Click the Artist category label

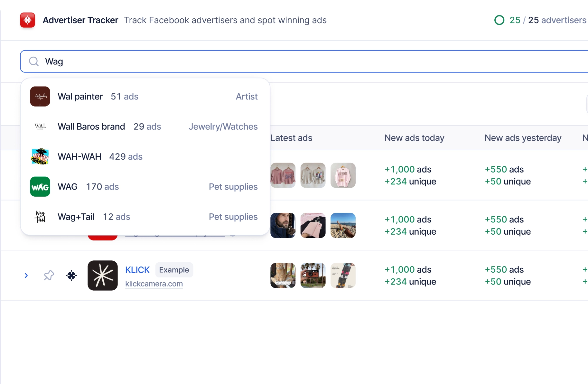pyautogui.click(x=247, y=97)
